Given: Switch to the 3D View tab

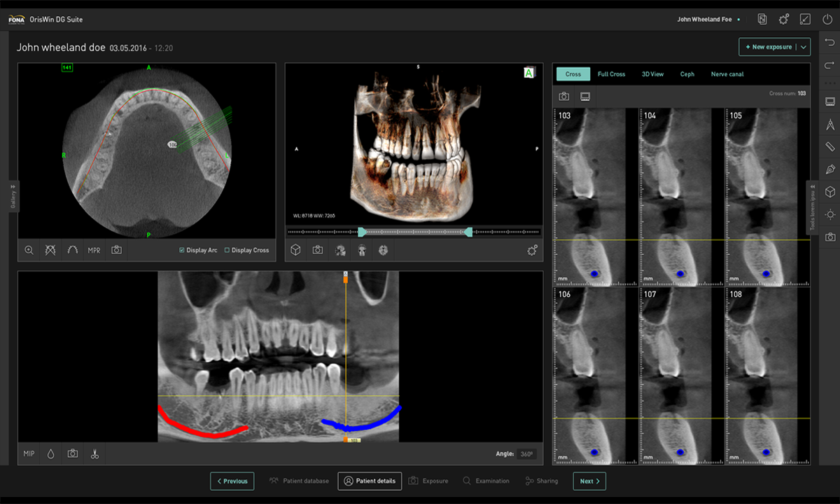Looking at the screenshot, I should [x=652, y=74].
